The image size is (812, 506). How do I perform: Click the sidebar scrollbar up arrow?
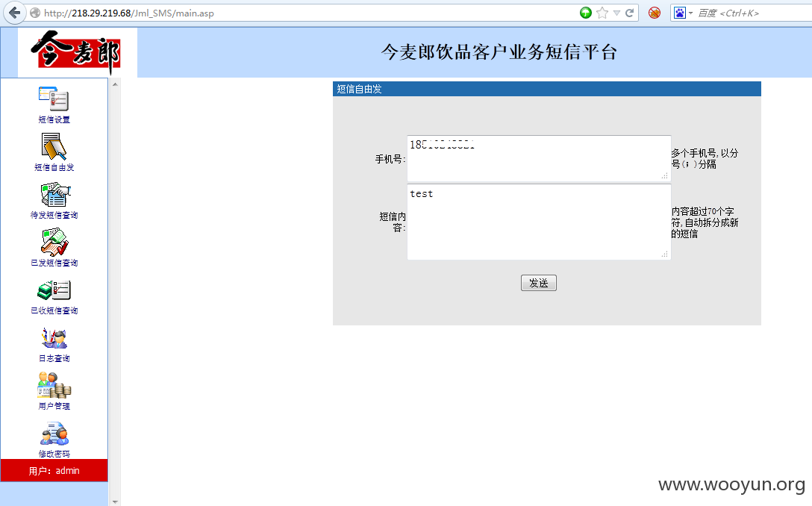115,84
